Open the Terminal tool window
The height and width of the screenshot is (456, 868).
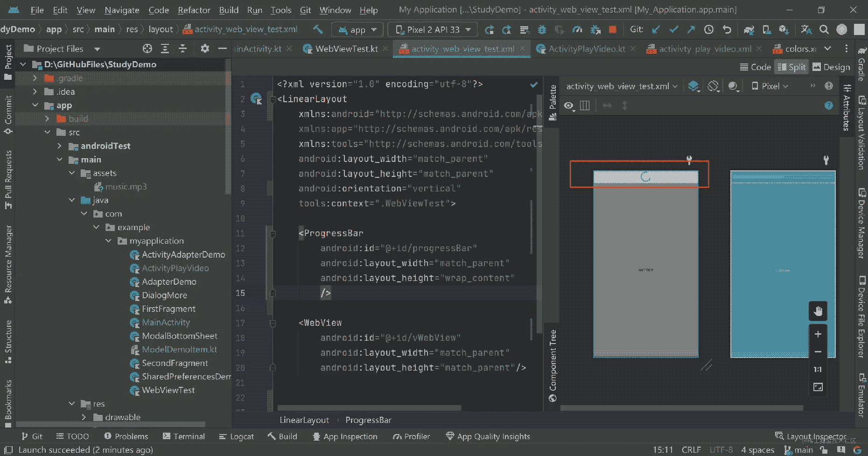click(x=184, y=436)
